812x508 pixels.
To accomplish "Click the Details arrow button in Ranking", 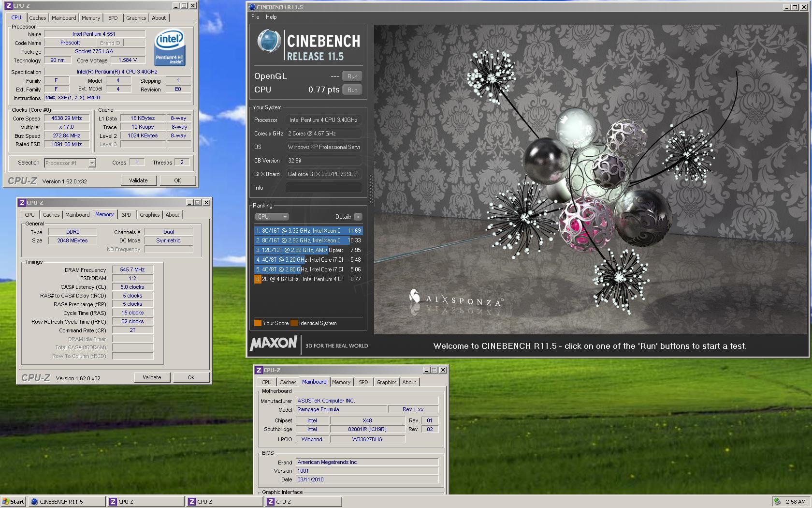I will 358,217.
